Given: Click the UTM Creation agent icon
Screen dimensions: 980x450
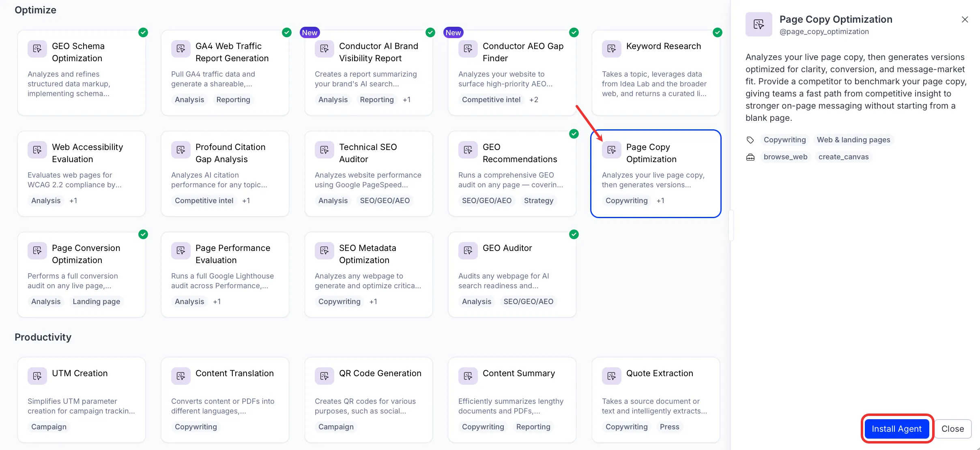Looking at the screenshot, I should click(x=37, y=376).
